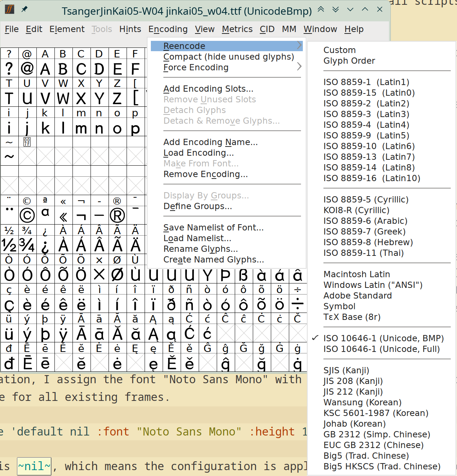
Task: Click the double down chevron title bar icon
Action: pyautogui.click(x=336, y=10)
